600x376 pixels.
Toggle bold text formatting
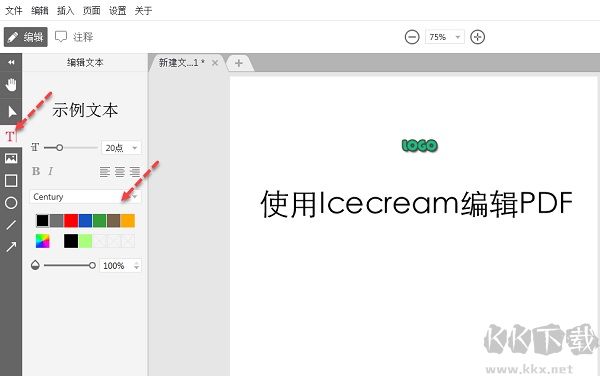pos(36,171)
